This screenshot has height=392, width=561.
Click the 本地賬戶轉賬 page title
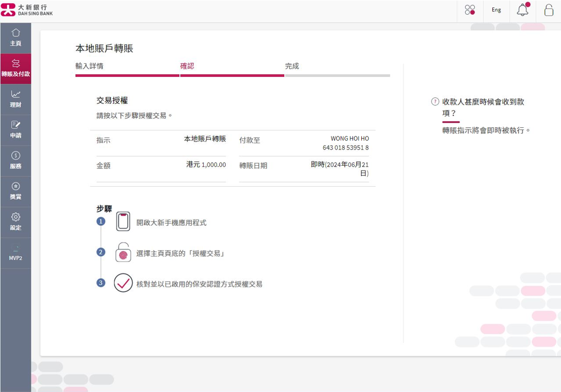click(105, 49)
